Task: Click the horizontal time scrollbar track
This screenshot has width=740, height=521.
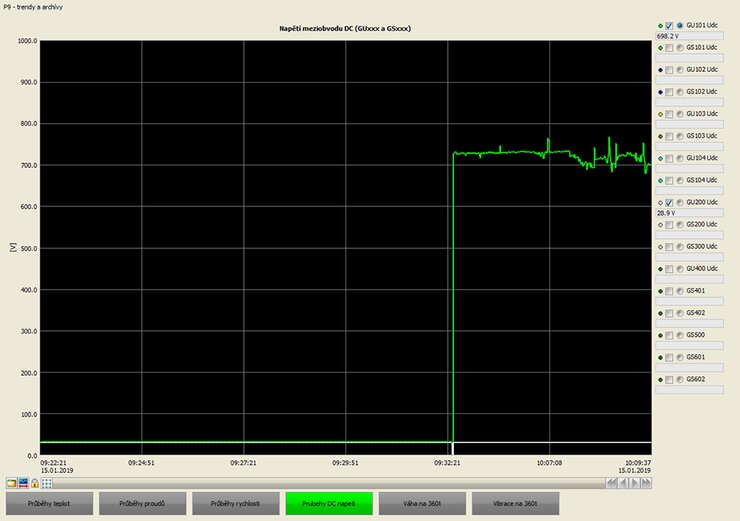Action: [329, 483]
